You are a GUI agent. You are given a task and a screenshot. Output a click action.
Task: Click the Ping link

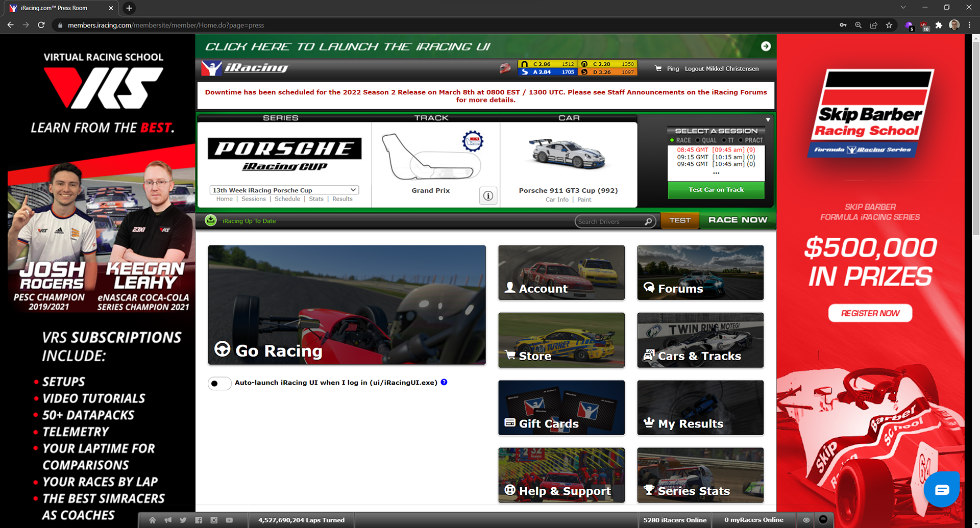673,69
